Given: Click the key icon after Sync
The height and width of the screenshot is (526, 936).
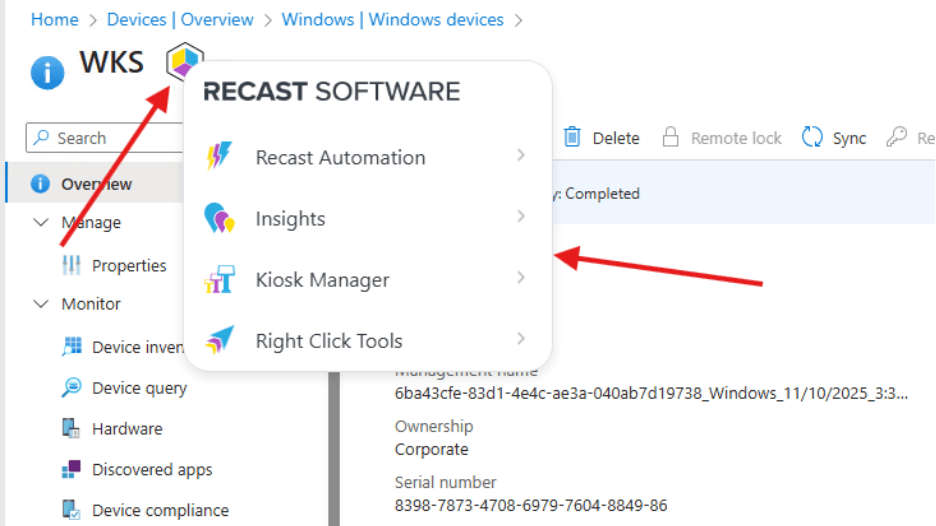Looking at the screenshot, I should click(x=896, y=137).
